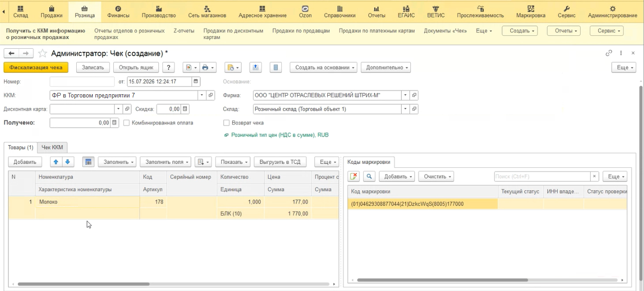The height and width of the screenshot is (291, 644).
Task: Open the ЕГАИС section
Action: (x=406, y=12)
